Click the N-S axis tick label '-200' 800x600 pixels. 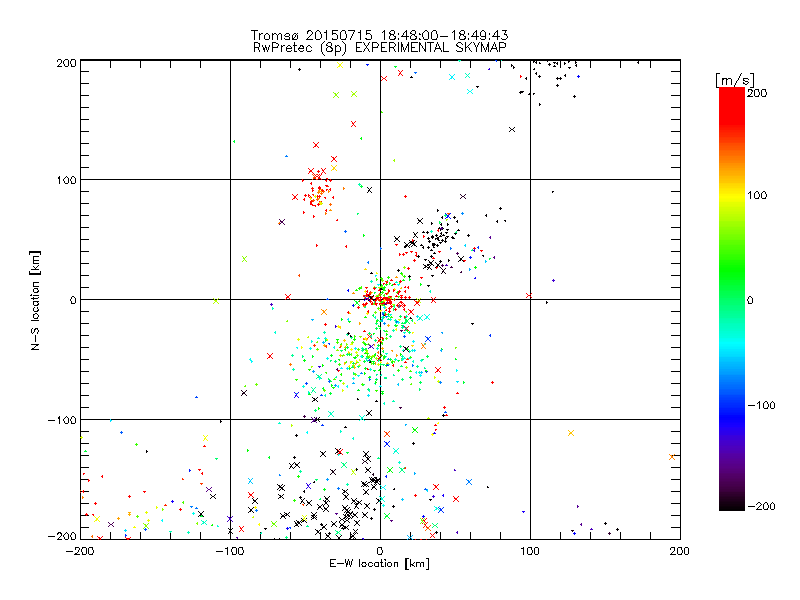[62, 537]
